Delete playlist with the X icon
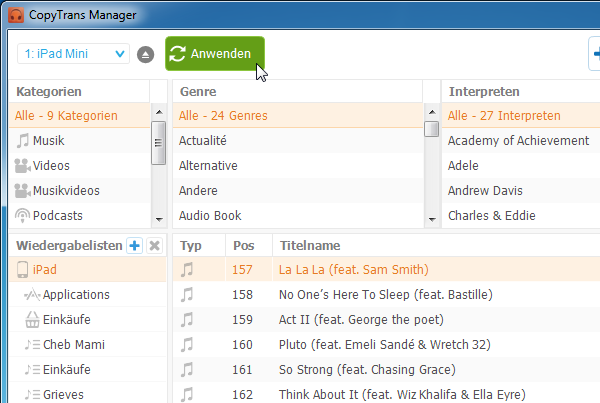 pyautogui.click(x=154, y=245)
